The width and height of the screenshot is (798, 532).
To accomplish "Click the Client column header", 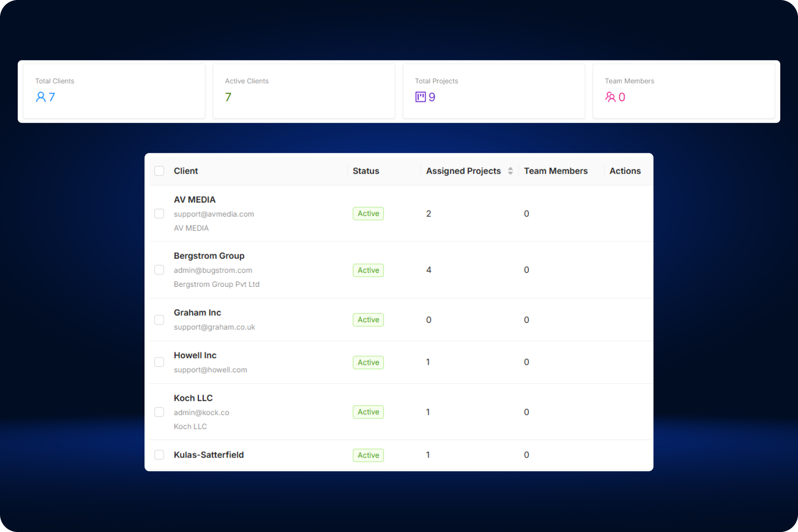I will tap(186, 171).
